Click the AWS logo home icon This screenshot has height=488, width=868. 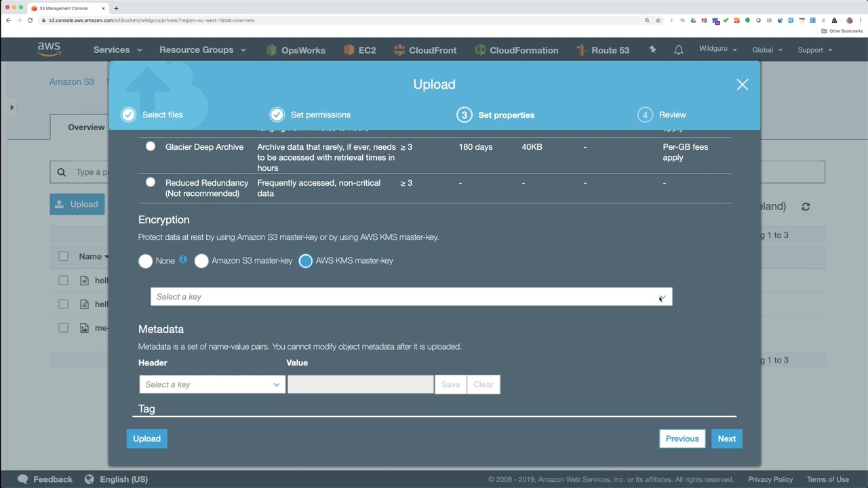(x=49, y=49)
